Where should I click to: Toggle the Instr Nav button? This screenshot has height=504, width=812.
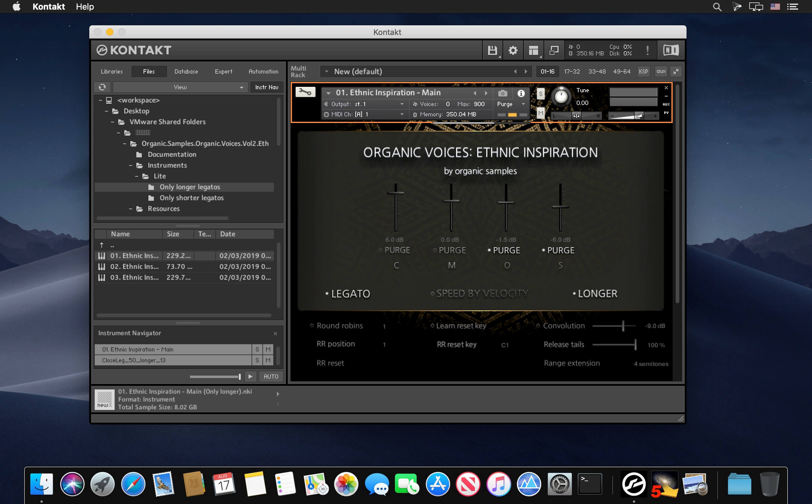pyautogui.click(x=266, y=87)
